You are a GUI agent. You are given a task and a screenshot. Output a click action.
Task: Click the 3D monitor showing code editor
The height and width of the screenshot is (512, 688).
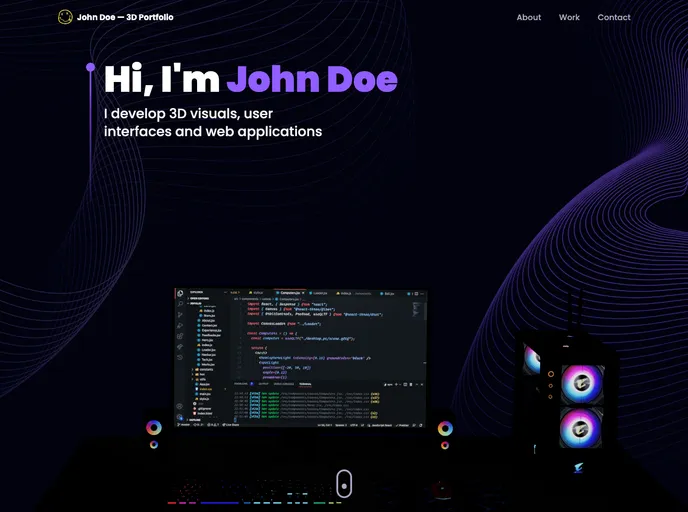pyautogui.click(x=301, y=358)
